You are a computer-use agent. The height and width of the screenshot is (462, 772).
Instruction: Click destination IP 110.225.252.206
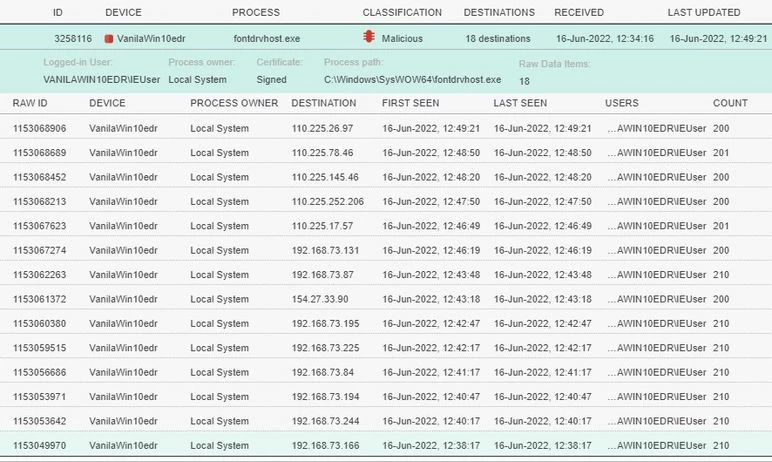[x=328, y=201]
